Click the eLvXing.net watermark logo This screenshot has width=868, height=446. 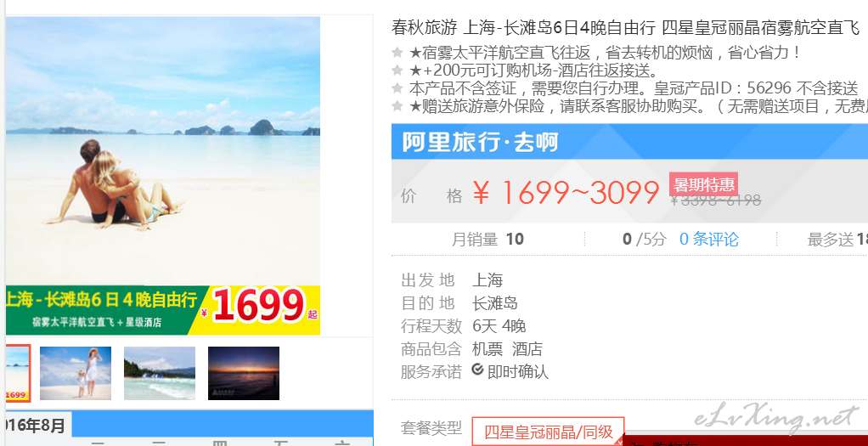pyautogui.click(x=776, y=416)
